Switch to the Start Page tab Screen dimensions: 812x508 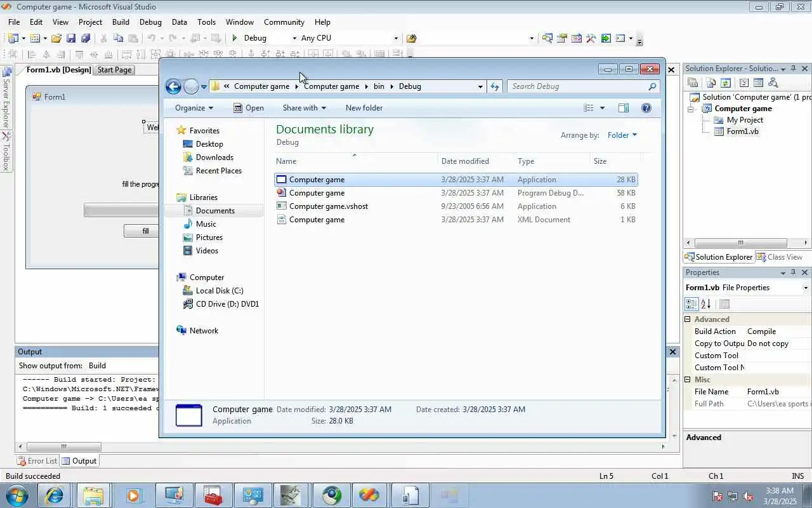point(115,70)
